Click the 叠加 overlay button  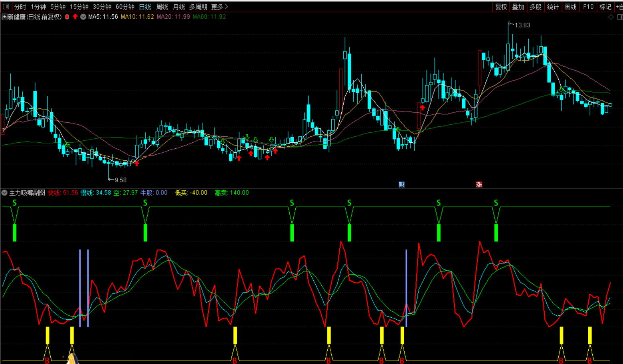518,7
